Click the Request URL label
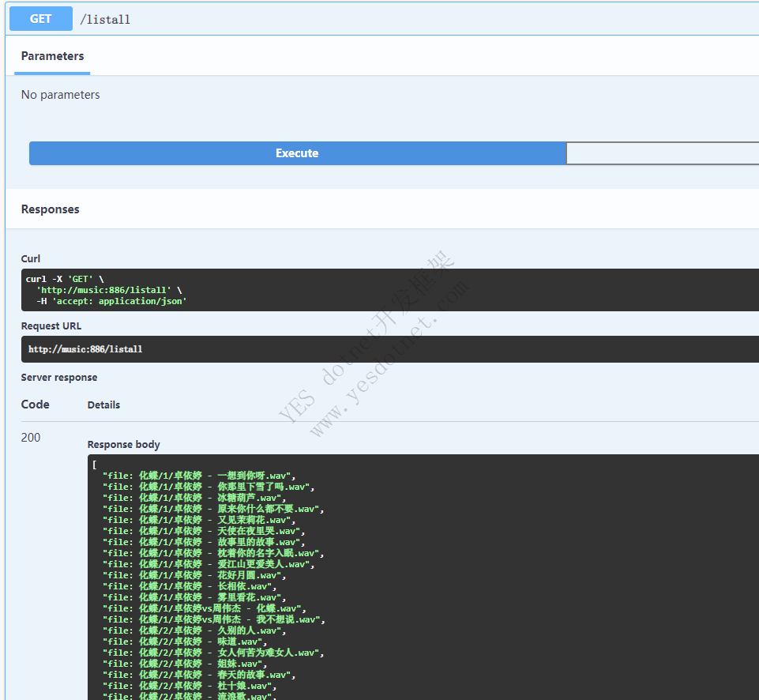The width and height of the screenshot is (759, 700). [51, 326]
